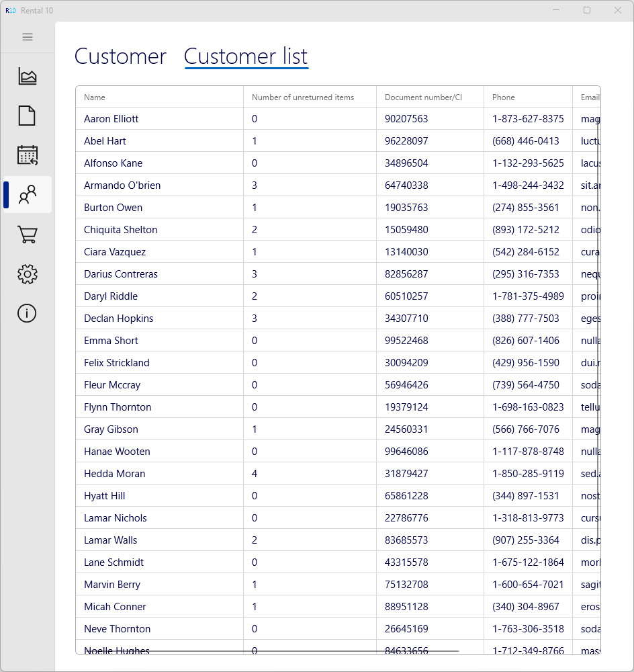Switch to the Customer list tab

(246, 56)
